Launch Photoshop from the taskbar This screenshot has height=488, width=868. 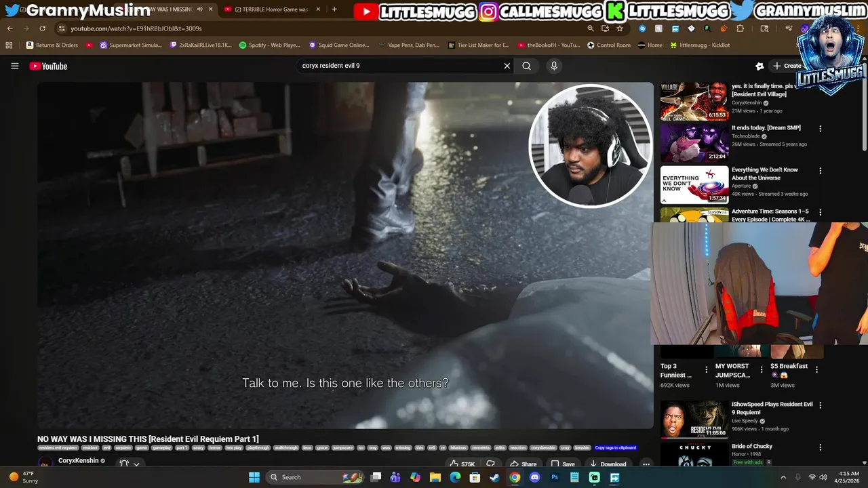555,477
